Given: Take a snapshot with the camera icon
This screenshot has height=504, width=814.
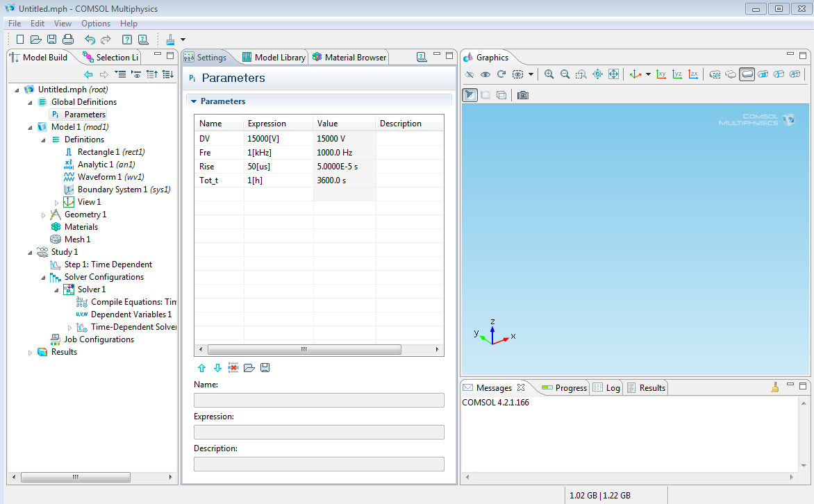Looking at the screenshot, I should pyautogui.click(x=523, y=95).
